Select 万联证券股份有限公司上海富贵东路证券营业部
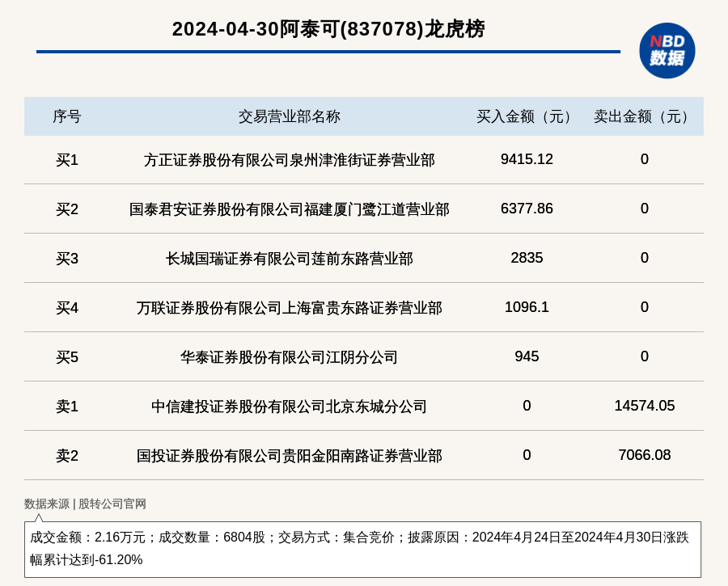 click(290, 308)
